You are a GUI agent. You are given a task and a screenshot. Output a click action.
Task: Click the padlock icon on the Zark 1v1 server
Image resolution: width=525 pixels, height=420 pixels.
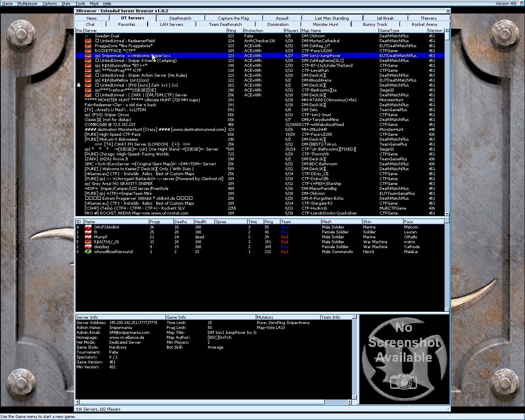(x=79, y=85)
